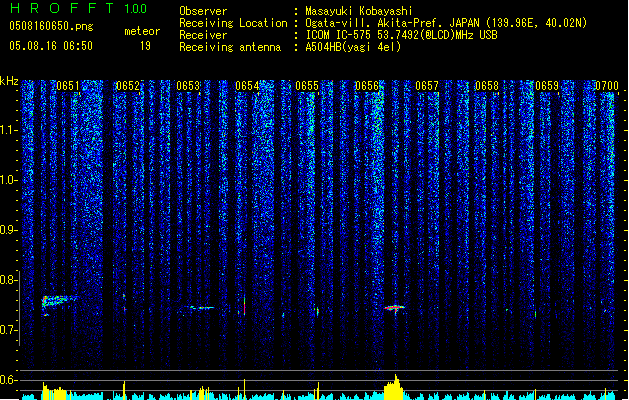Click the HROFFT 1.0.0 title text
629x400 pixels.
pos(79,8)
